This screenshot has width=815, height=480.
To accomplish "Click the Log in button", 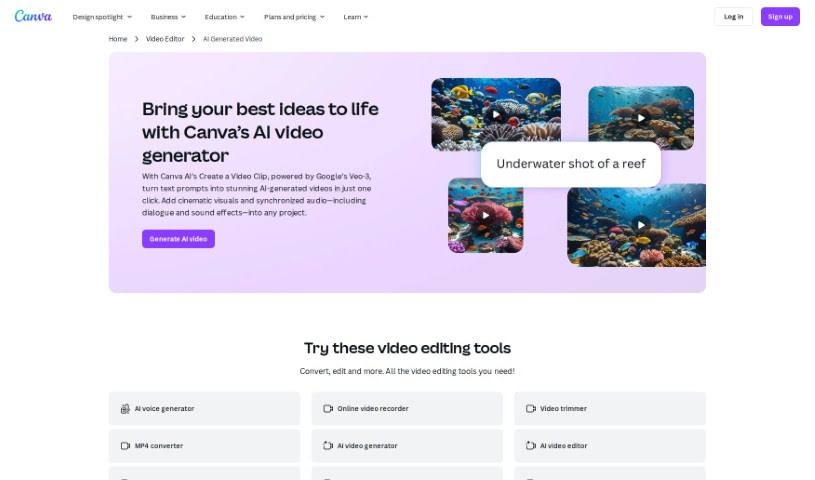I will [x=733, y=17].
